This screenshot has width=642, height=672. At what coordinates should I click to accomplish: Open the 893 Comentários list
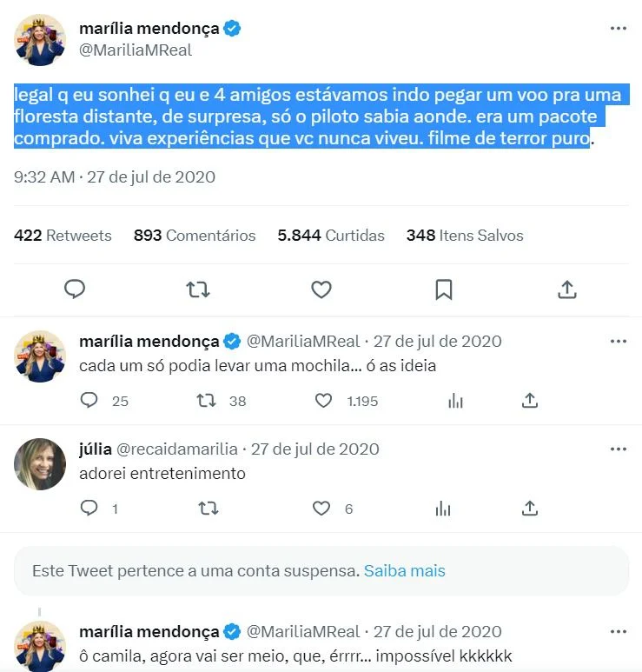click(x=195, y=236)
